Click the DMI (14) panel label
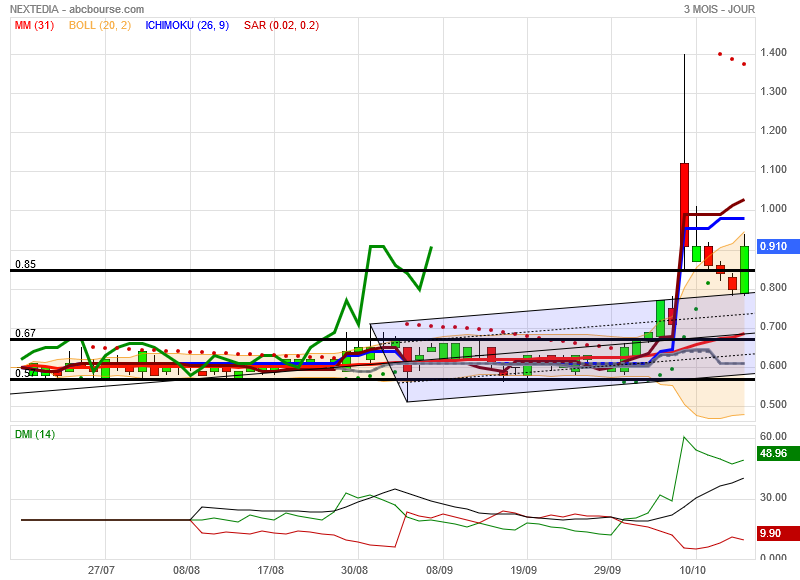800x580 pixels. [x=35, y=434]
